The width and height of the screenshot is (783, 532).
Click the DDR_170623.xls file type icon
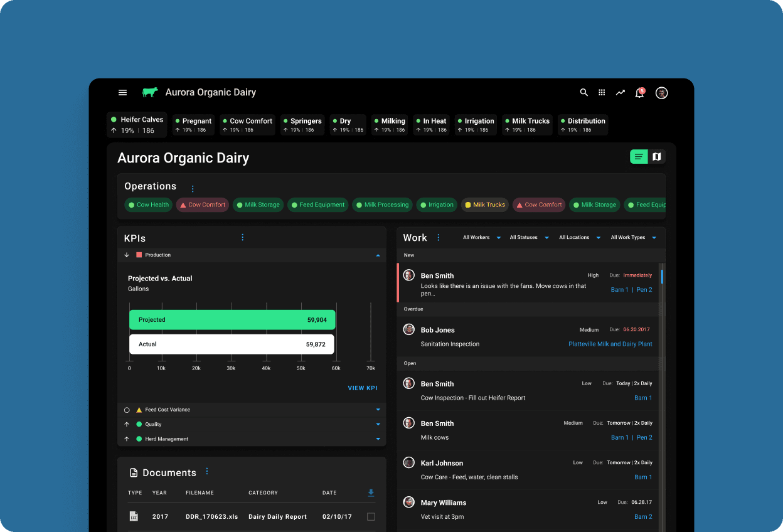point(134,516)
